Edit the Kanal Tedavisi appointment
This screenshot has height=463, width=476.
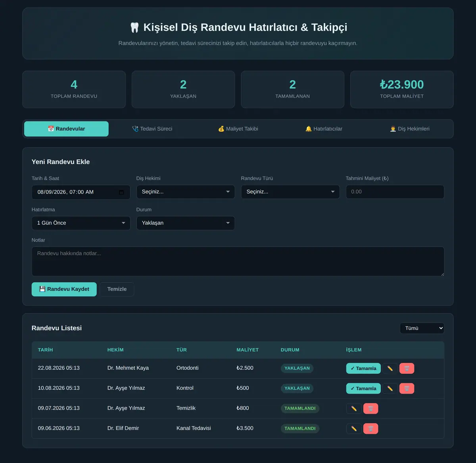point(354,429)
